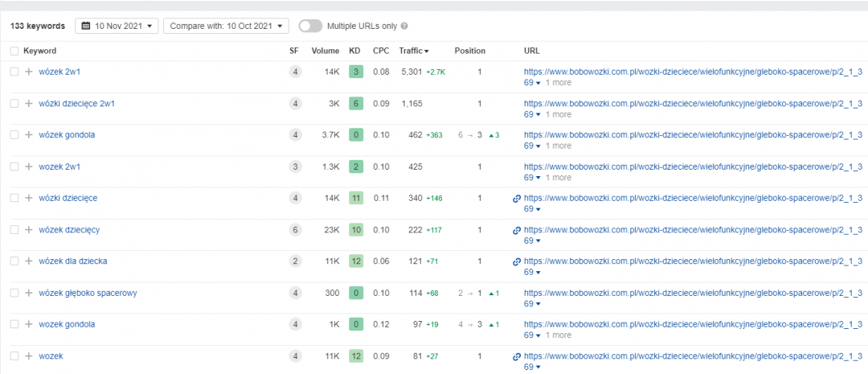Click the KD badge for wózki dziecięce
This screenshot has width=868, height=374.
(x=355, y=198)
